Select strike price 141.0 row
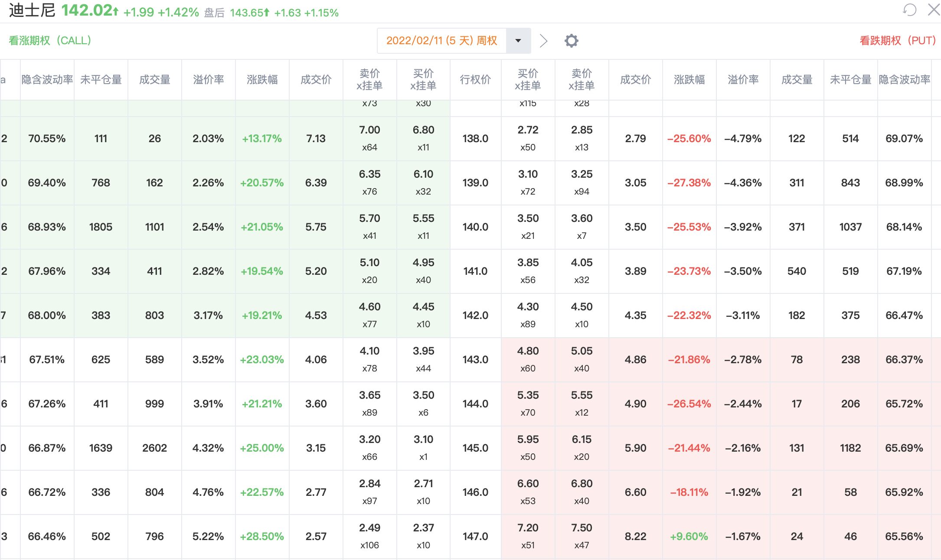941x560 pixels. pyautogui.click(x=475, y=271)
